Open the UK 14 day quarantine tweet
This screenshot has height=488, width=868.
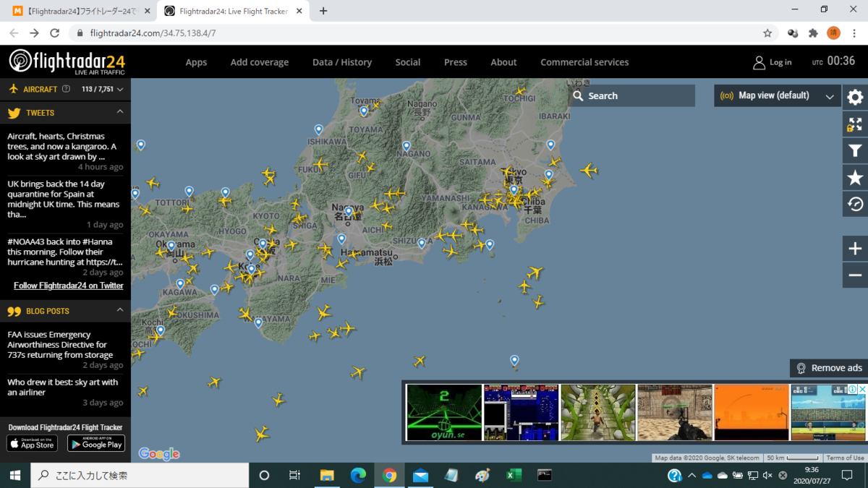tap(64, 199)
